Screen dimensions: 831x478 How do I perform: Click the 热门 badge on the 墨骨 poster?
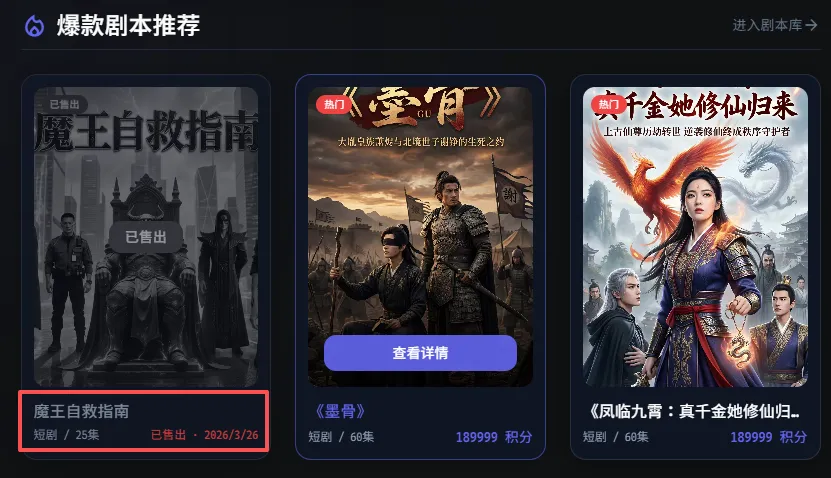pyautogui.click(x=334, y=104)
